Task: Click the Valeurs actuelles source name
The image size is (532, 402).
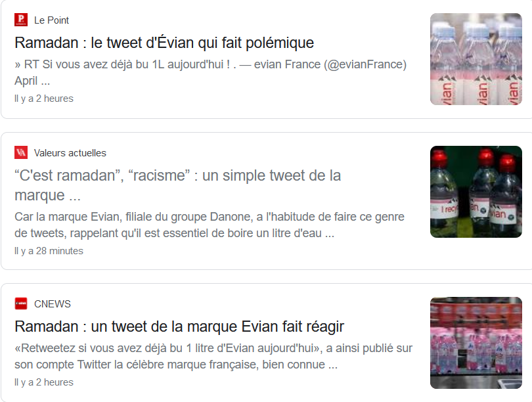Action: [x=70, y=152]
